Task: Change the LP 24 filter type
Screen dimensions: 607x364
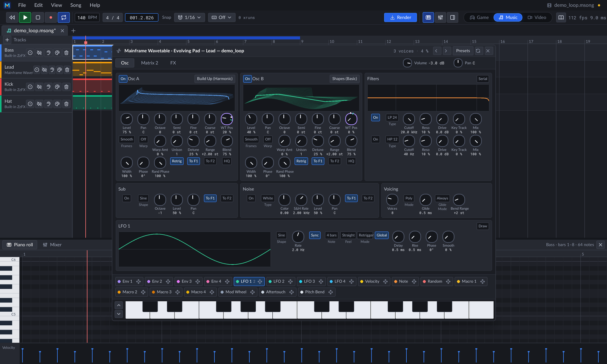Action: 392,118
